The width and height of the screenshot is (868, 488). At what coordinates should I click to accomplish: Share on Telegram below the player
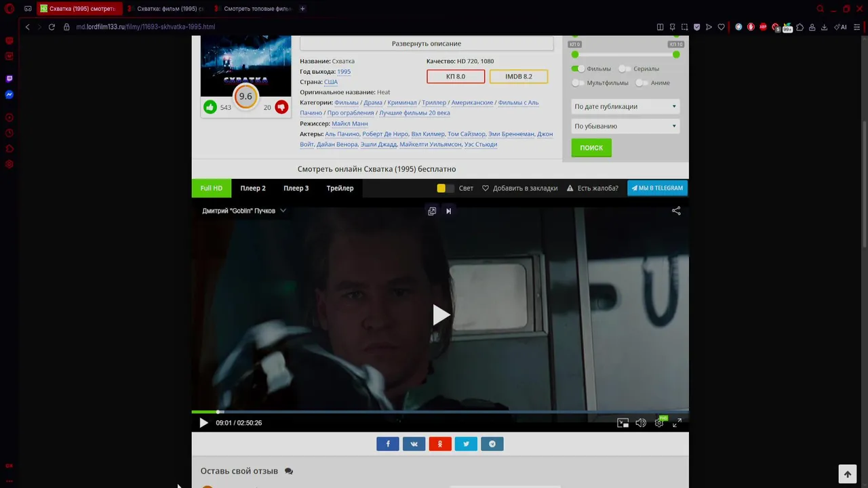tap(492, 444)
